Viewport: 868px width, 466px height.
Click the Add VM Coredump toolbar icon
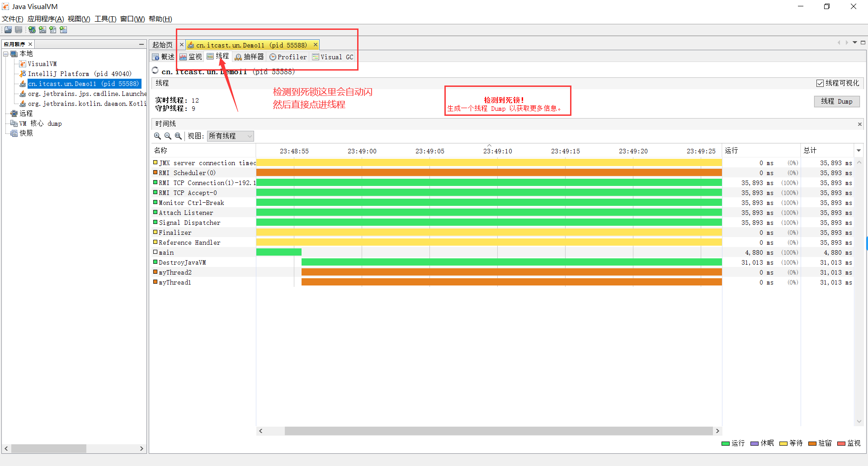53,30
